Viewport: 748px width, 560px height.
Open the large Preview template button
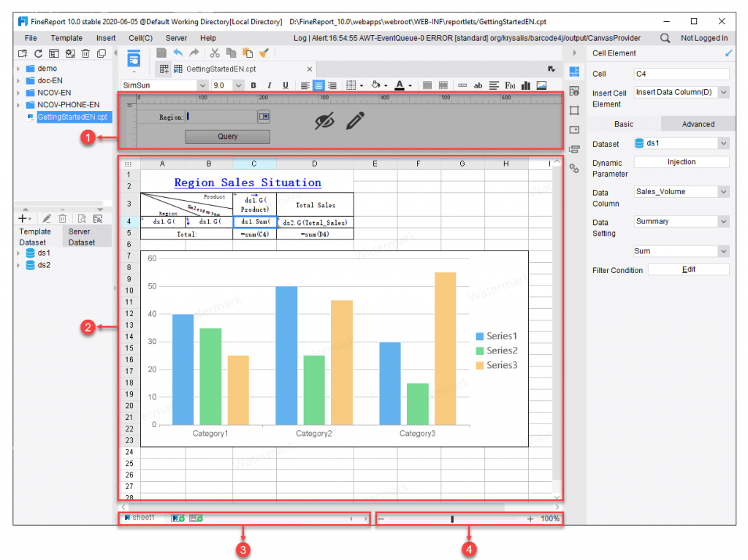pos(134,60)
